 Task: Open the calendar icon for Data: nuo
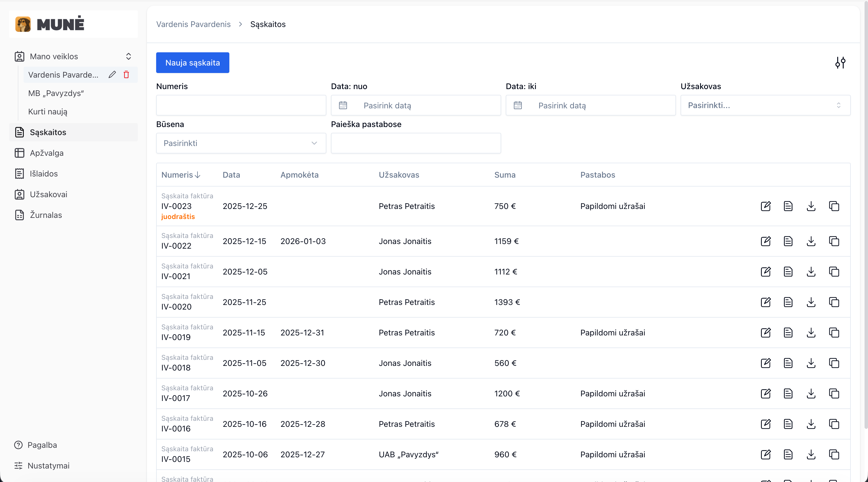[343, 105]
